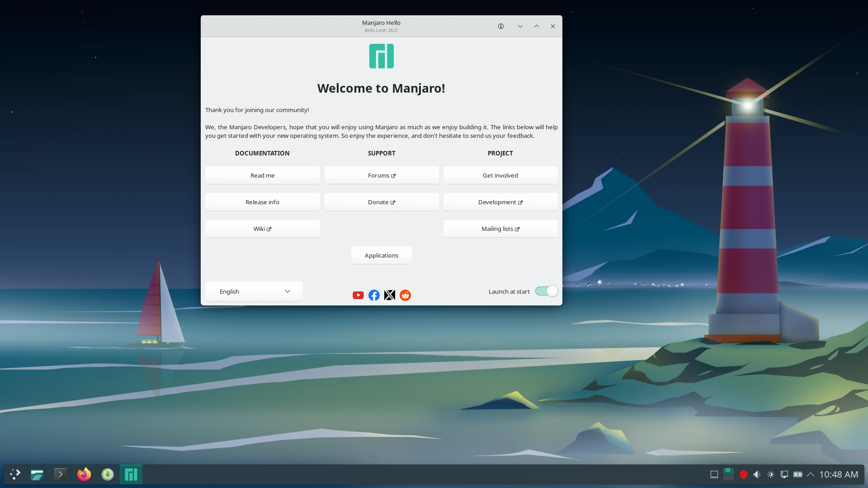The width and height of the screenshot is (868, 488).
Task: Click the info icon in the title bar
Action: tap(501, 26)
